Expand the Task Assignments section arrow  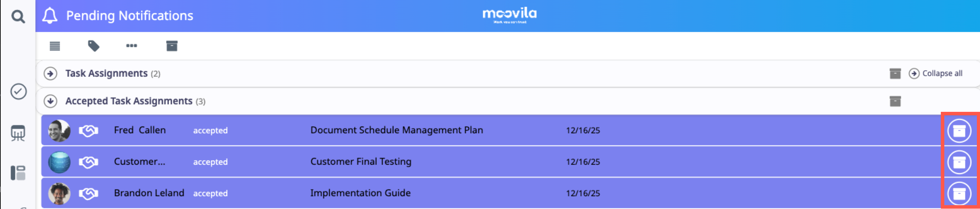coord(50,73)
